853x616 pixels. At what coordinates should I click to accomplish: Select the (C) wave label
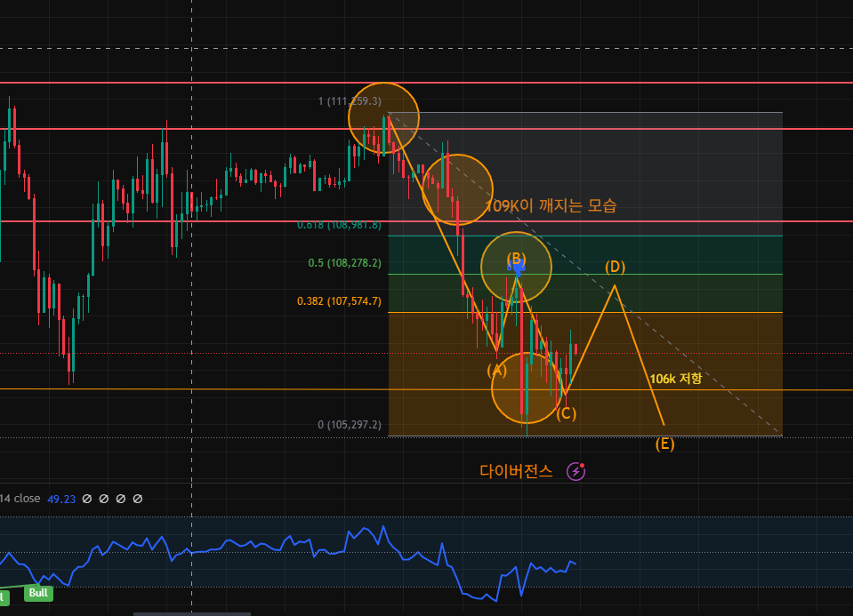(x=567, y=412)
